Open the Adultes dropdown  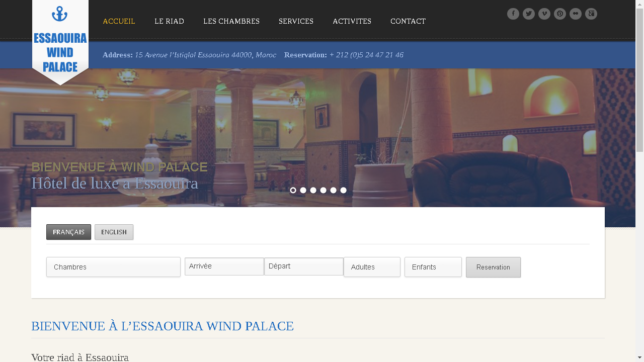[372, 267]
